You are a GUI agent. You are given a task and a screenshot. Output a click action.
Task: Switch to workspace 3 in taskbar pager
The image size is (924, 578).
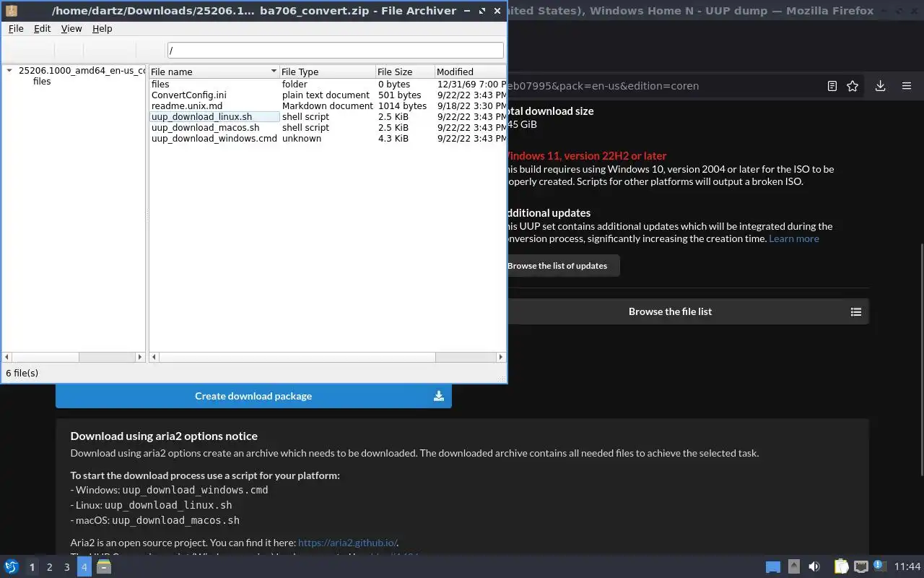tap(66, 567)
